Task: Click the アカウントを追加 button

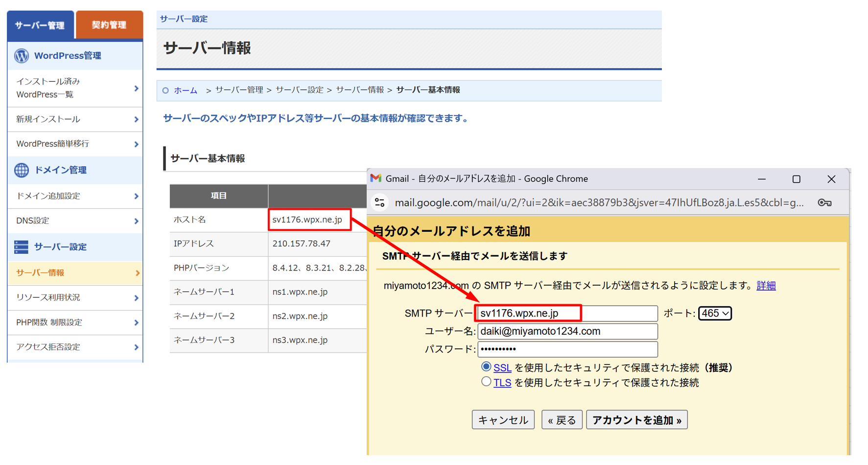Action: [636, 420]
